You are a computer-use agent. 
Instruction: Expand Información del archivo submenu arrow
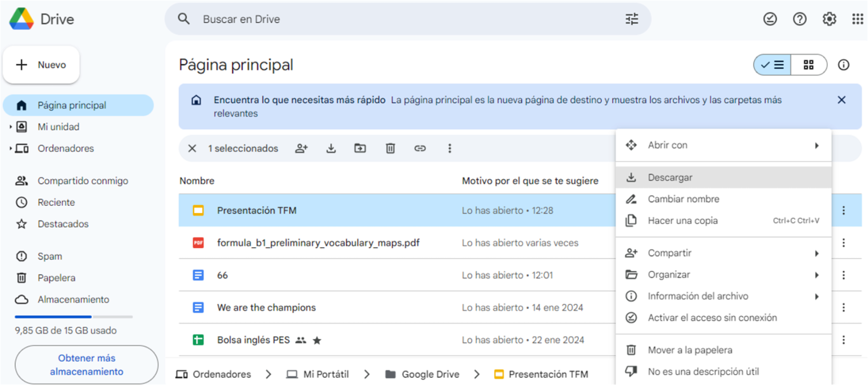coord(816,296)
